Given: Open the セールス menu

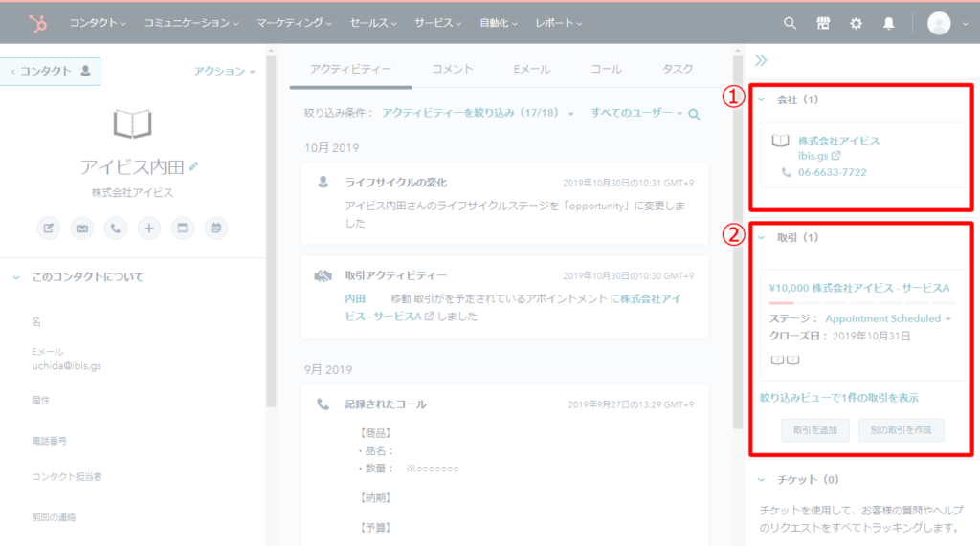Looking at the screenshot, I should pos(373,23).
